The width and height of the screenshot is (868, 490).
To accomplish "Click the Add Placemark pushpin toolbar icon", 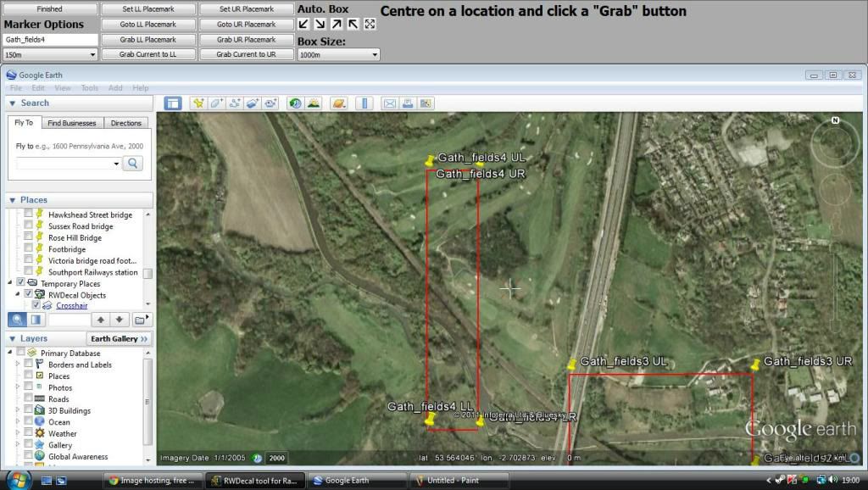I will pyautogui.click(x=198, y=103).
